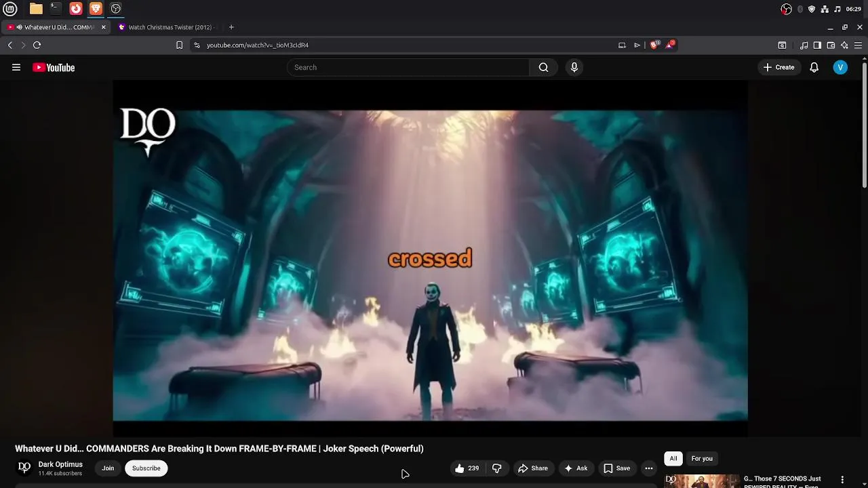Image resolution: width=868 pixels, height=488 pixels.
Task: Launch the file manager folder icon
Action: point(36,9)
